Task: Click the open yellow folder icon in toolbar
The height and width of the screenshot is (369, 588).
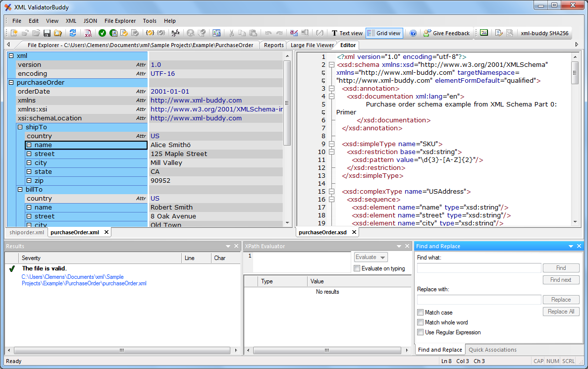Action: coord(58,33)
